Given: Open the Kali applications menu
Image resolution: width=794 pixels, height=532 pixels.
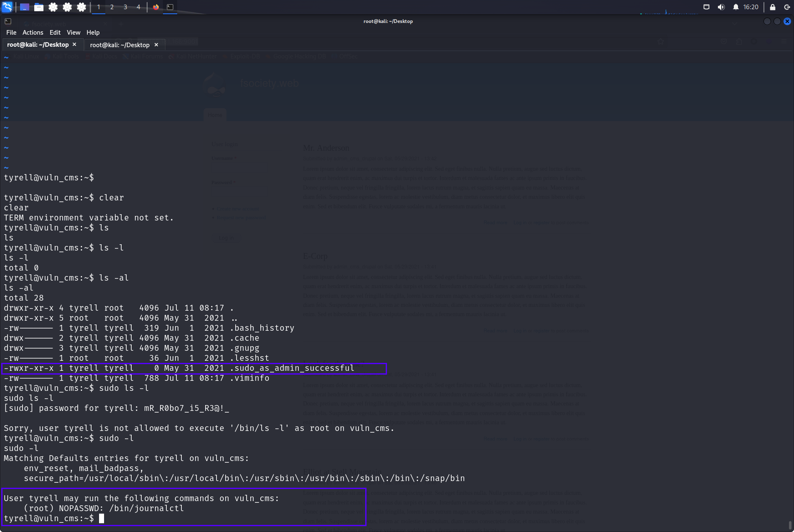Looking at the screenshot, I should 7,7.
